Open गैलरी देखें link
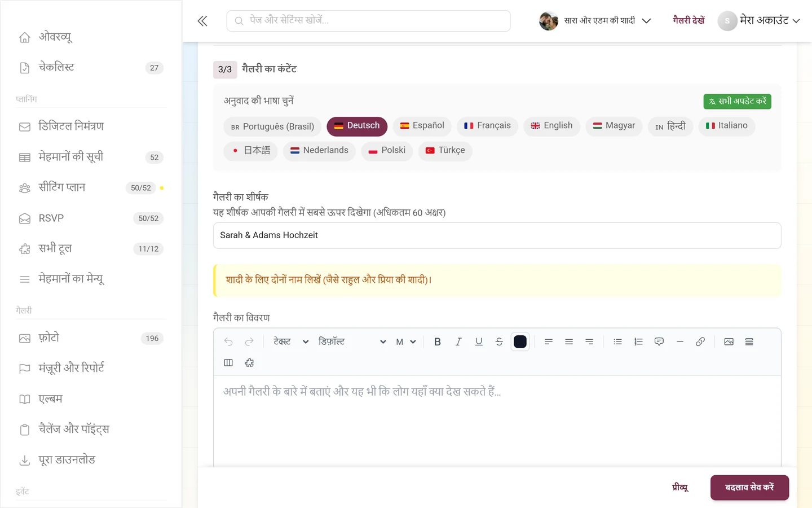The image size is (812, 508). click(x=689, y=20)
